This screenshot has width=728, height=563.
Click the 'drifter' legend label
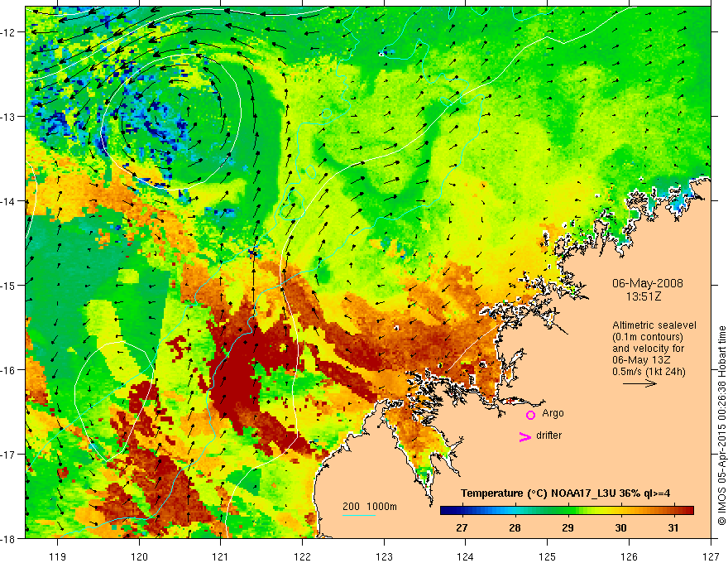point(548,435)
